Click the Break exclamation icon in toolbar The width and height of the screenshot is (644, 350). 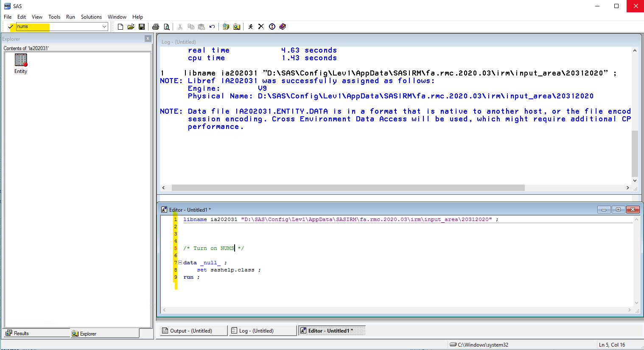272,27
